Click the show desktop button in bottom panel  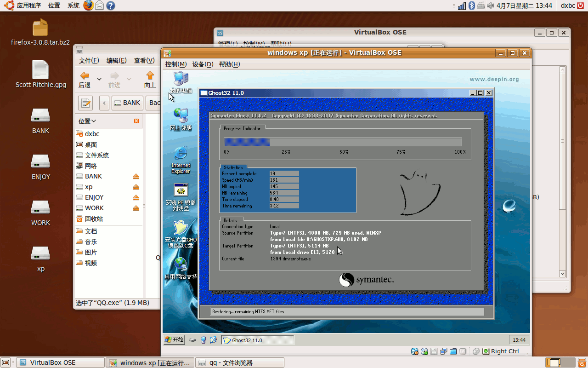[6, 362]
